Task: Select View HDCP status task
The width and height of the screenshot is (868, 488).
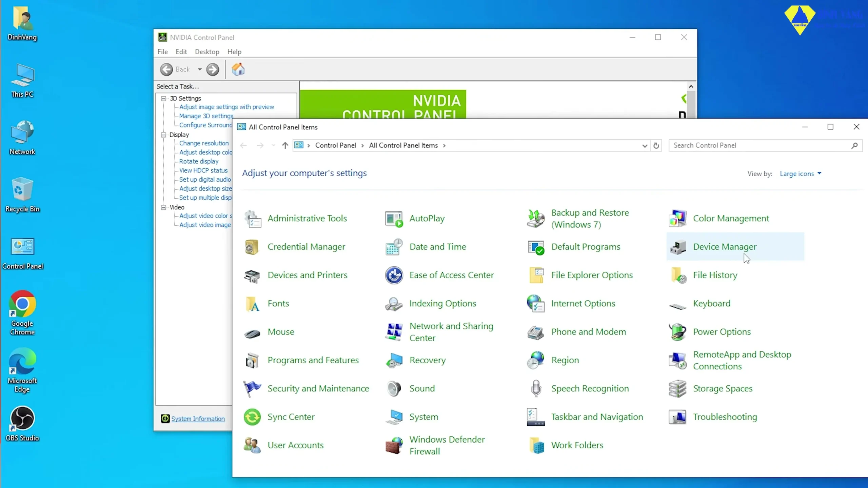Action: (203, 171)
